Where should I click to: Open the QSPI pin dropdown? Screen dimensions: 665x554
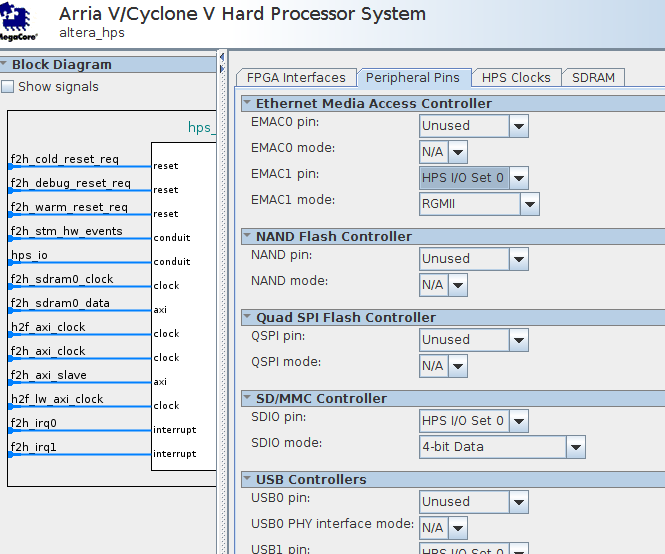pyautogui.click(x=474, y=340)
